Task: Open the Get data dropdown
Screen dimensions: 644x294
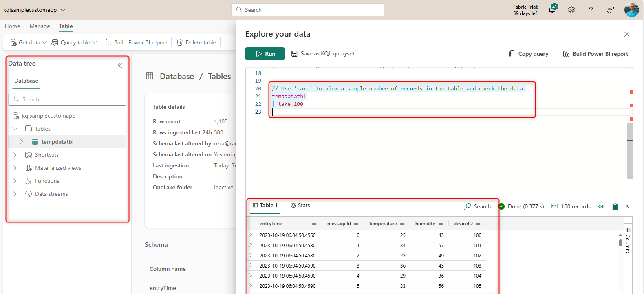Action: click(29, 42)
